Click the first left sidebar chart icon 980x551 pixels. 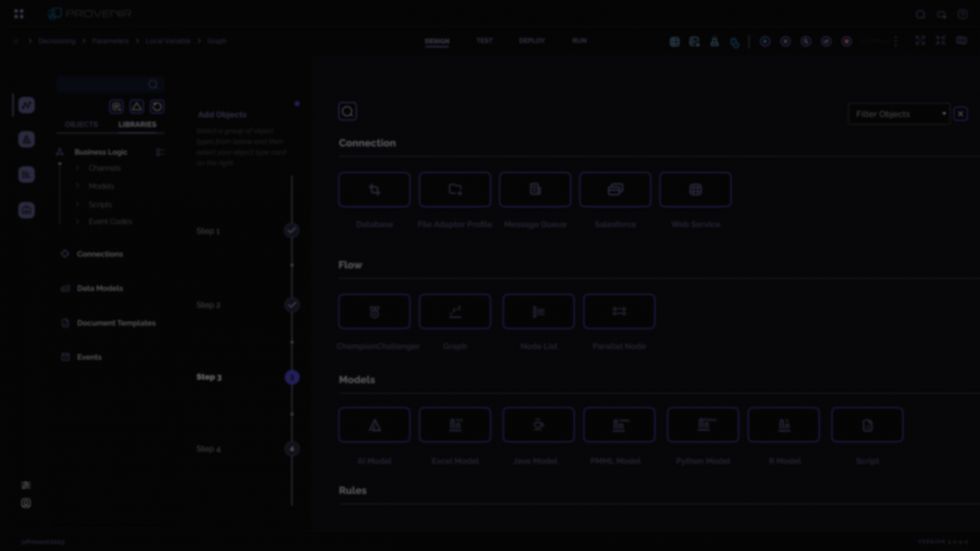(x=26, y=105)
